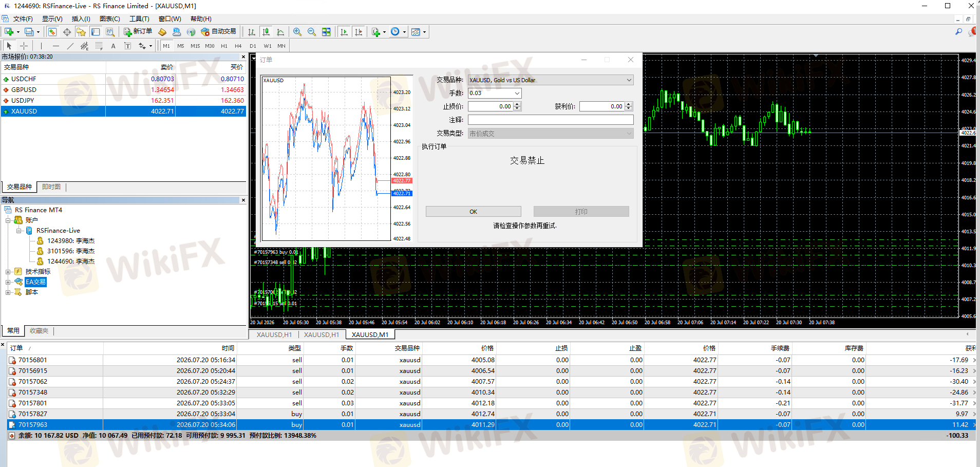This screenshot has height=467, width=980.
Task: Tile chart windows with the grid icon
Action: point(326,32)
